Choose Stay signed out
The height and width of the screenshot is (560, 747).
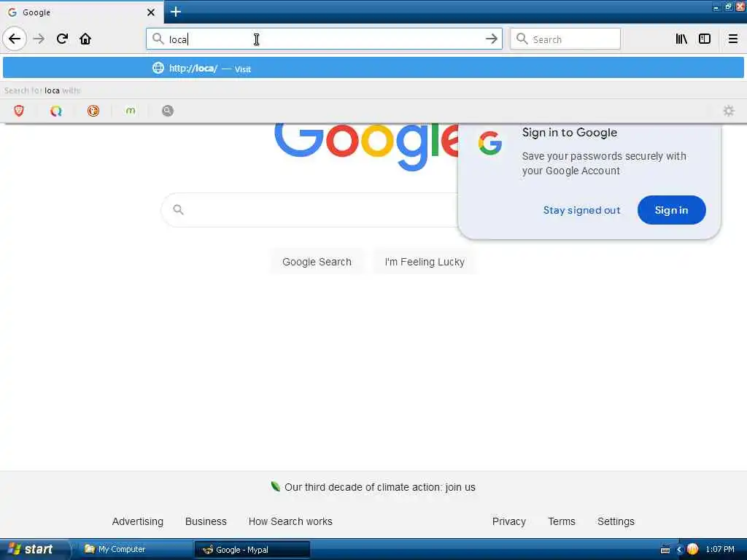581,210
